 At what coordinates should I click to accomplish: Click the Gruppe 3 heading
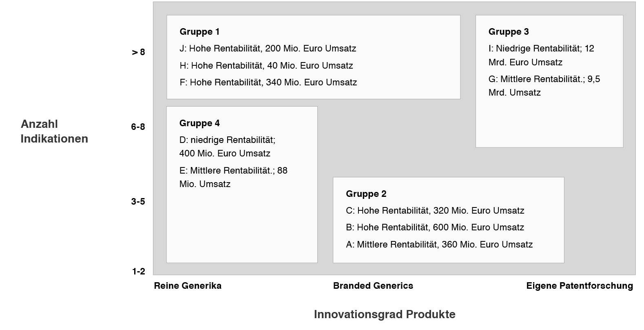point(509,32)
